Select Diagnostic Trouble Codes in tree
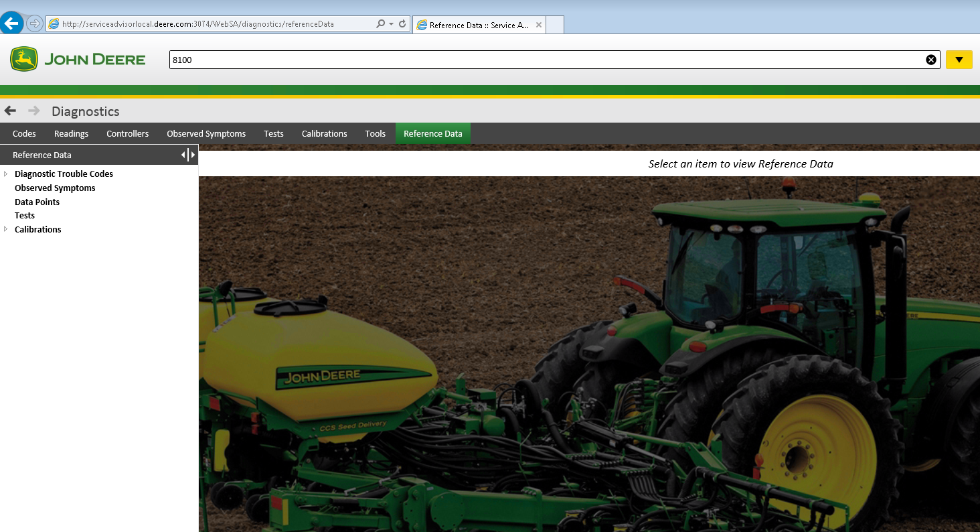Image resolution: width=980 pixels, height=532 pixels. tap(64, 174)
